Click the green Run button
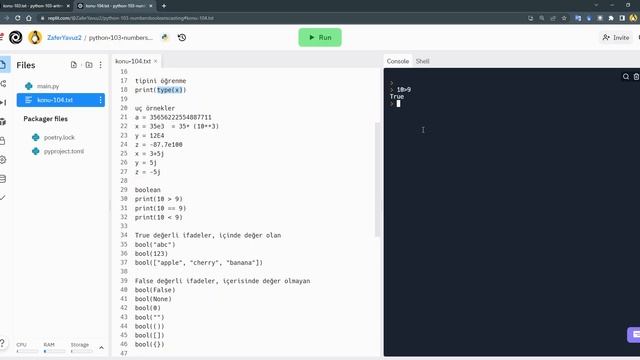640x360 pixels. pos(320,38)
